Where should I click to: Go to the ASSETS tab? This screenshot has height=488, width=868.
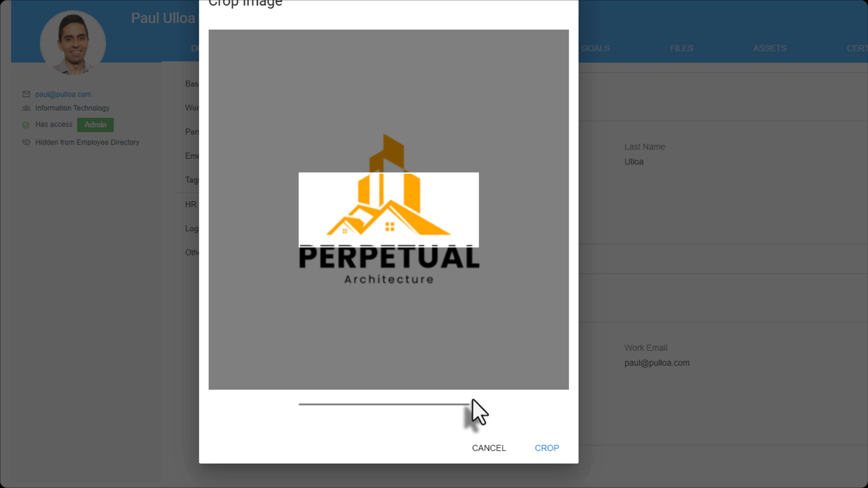[x=769, y=48]
